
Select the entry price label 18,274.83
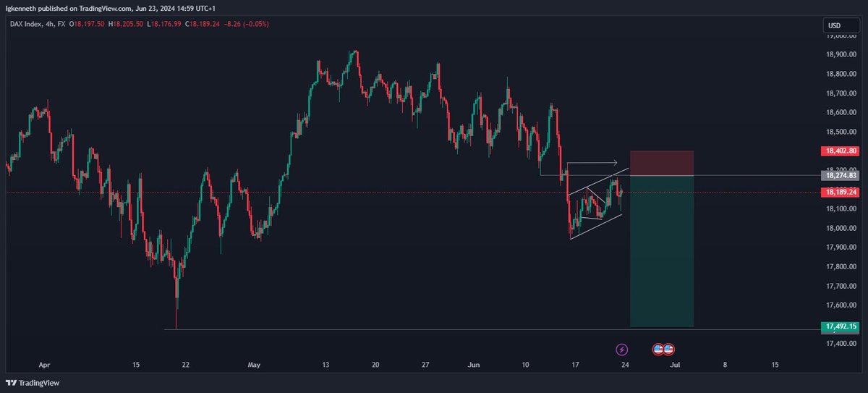[x=839, y=175]
